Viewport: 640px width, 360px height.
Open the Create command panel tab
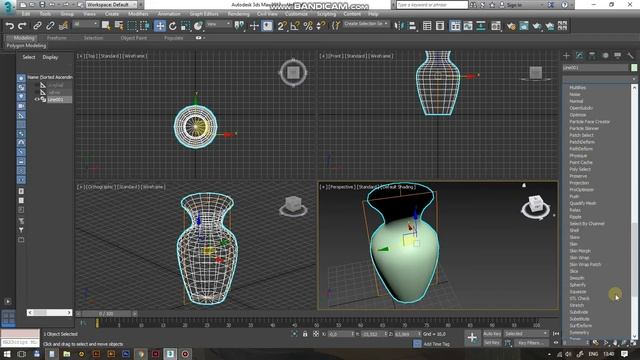pyautogui.click(x=566, y=56)
